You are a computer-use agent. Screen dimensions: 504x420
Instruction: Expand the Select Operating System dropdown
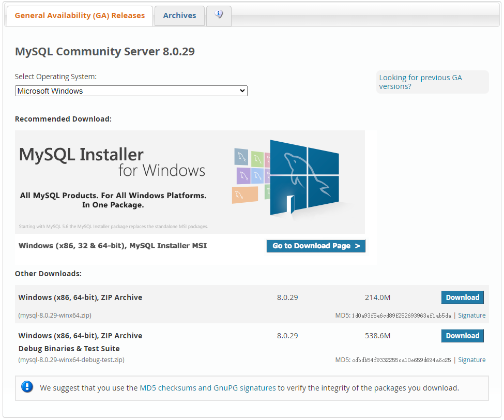(x=131, y=91)
